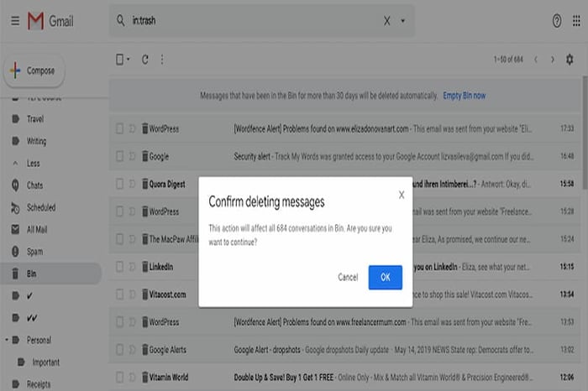Toggle importance marker on Google Security alert
This screenshot has height=391, width=588.
point(132,156)
